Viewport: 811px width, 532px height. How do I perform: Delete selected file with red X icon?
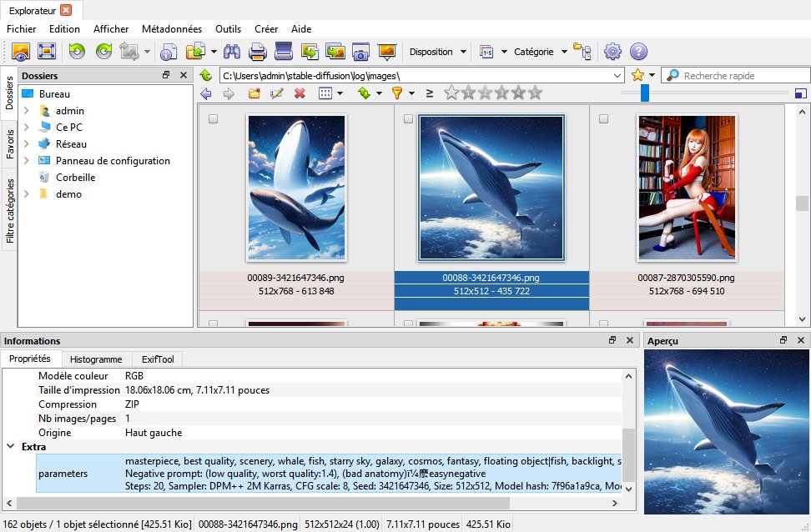(x=300, y=93)
